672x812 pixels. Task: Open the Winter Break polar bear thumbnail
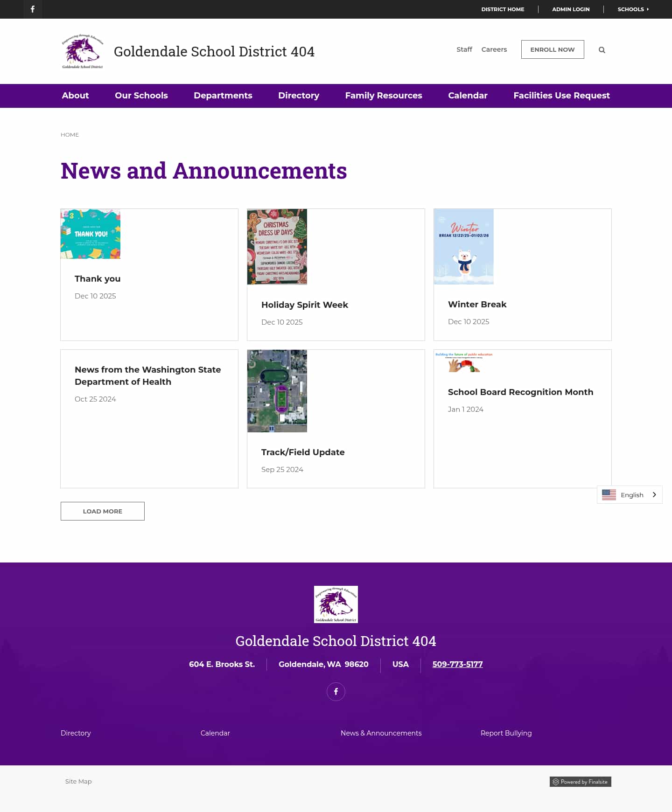point(464,247)
